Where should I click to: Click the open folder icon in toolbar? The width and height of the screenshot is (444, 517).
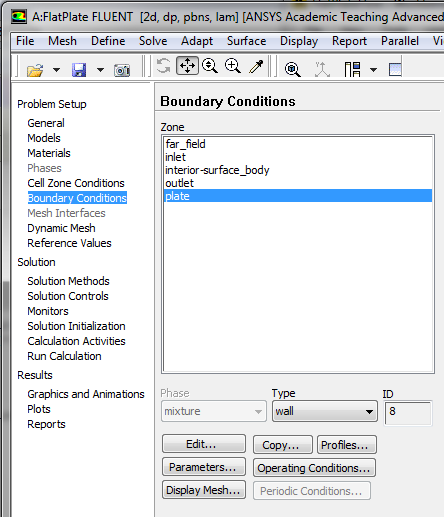click(35, 70)
